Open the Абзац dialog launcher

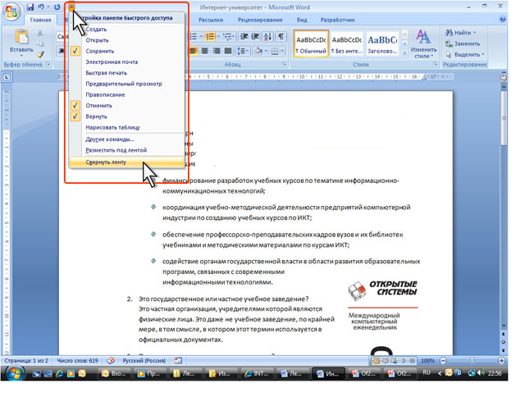(x=285, y=64)
